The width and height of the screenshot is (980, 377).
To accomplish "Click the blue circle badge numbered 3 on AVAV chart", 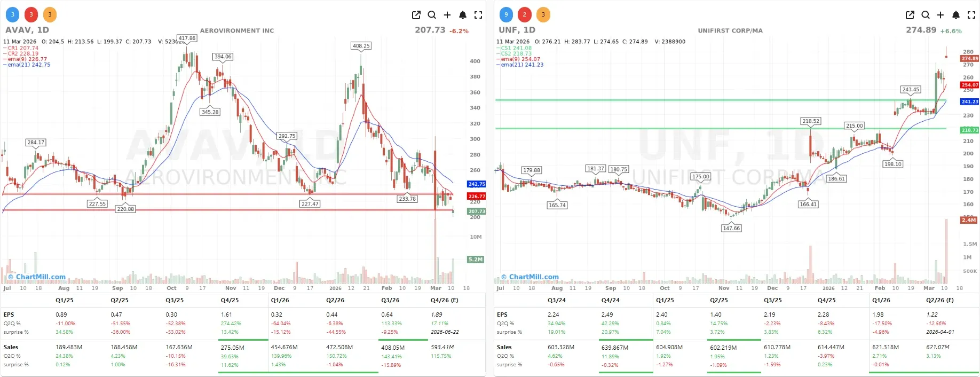I will click(x=13, y=15).
